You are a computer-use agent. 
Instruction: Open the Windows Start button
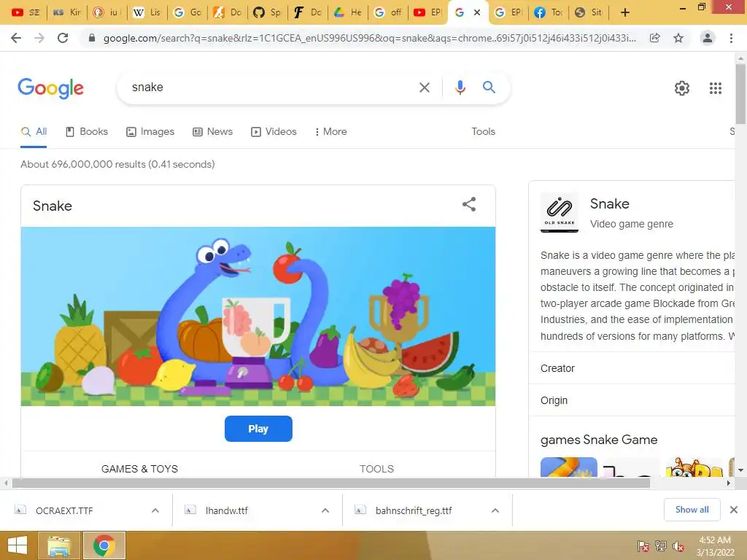point(18,545)
